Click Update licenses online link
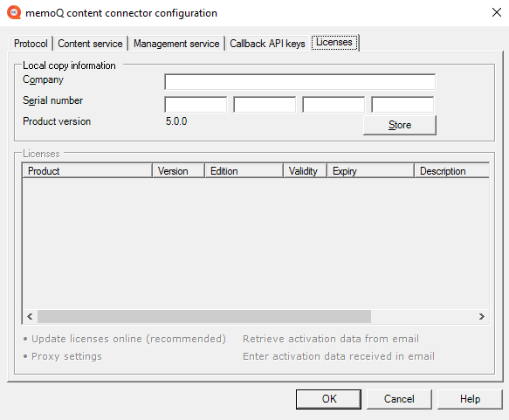The width and height of the screenshot is (509, 420). (x=128, y=339)
